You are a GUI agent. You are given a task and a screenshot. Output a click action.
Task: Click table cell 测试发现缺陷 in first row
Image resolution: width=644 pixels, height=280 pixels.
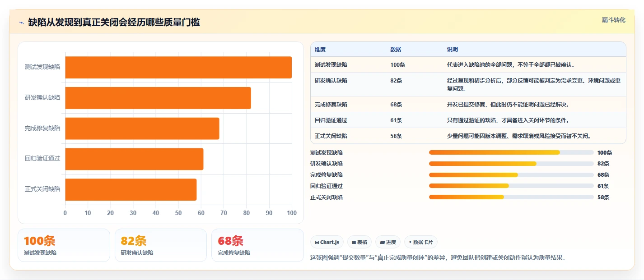coord(331,65)
